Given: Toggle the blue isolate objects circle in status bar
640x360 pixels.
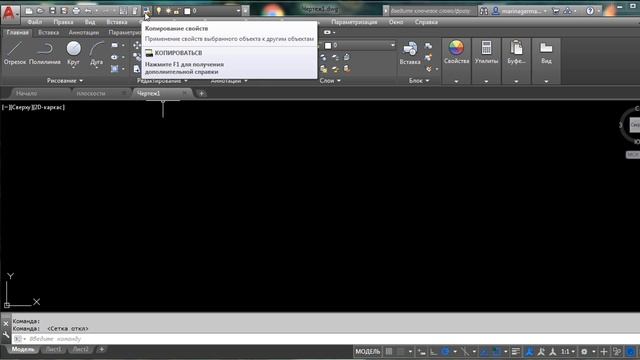Looking at the screenshot, I should pos(631,351).
